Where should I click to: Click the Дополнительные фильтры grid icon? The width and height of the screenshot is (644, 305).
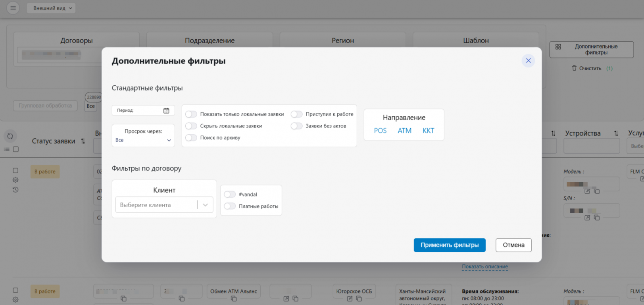(558, 47)
